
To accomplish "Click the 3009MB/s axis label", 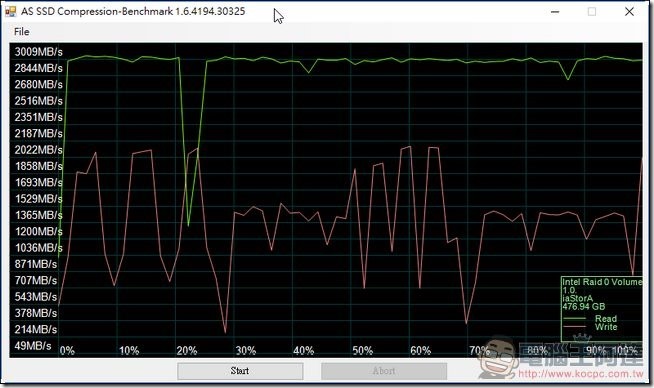I will (x=38, y=52).
